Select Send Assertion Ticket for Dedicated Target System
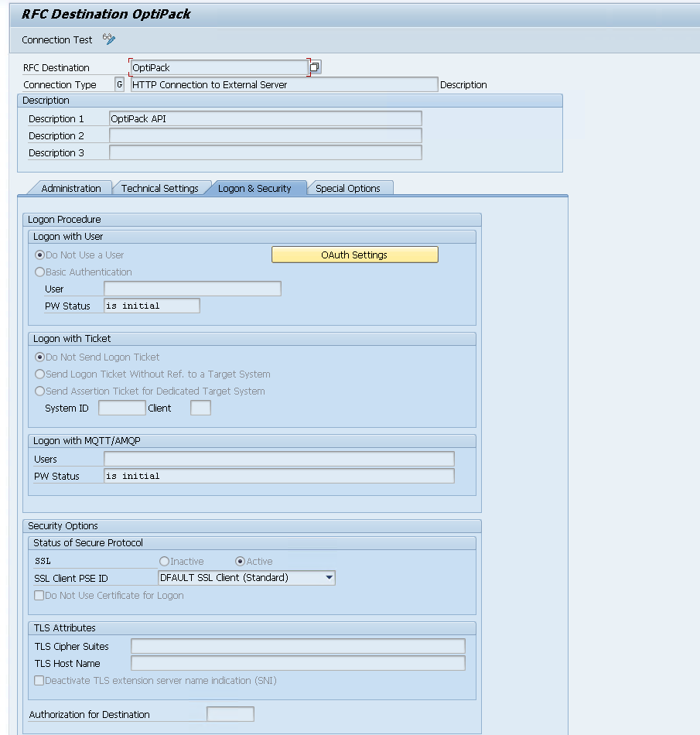Image resolution: width=700 pixels, height=735 pixels. click(x=40, y=391)
